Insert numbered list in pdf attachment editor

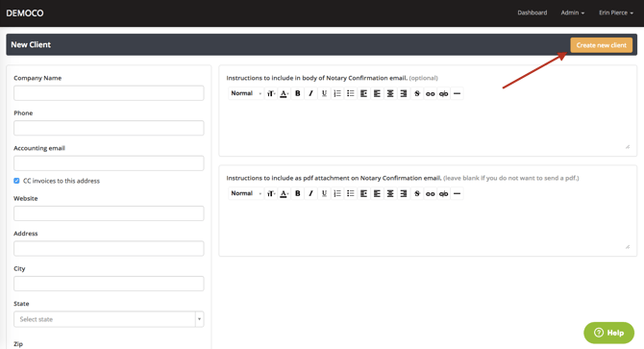(337, 193)
